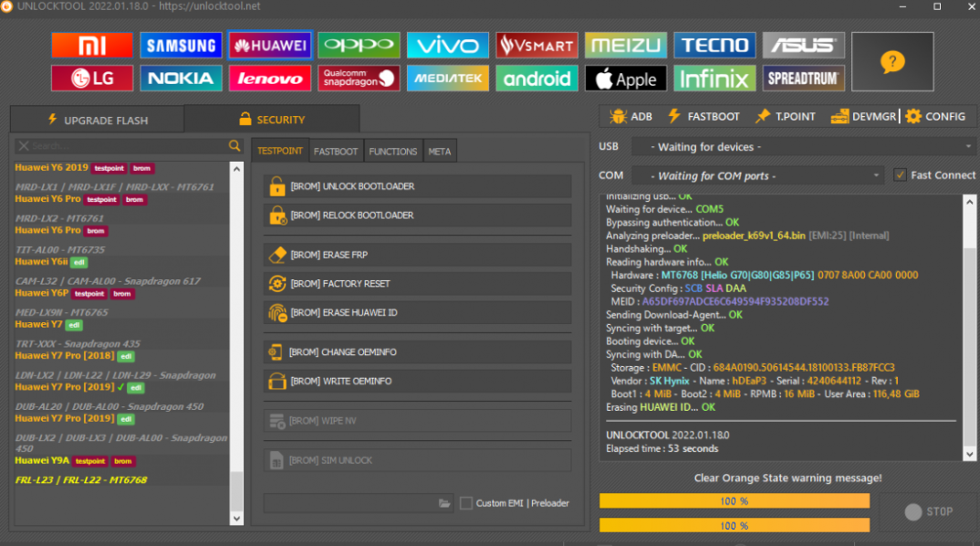Select FRL-L23 | FRL-L22 - MT6768 entry

[x=81, y=479]
